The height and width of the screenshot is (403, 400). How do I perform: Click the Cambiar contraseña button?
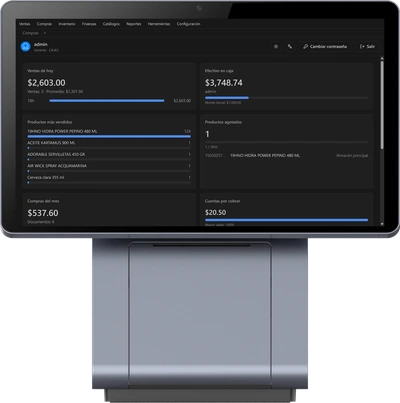click(325, 47)
